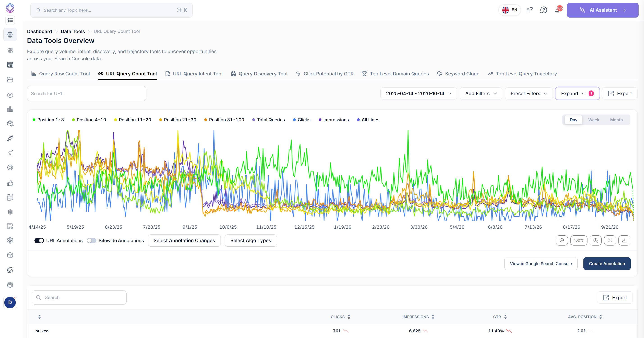Viewport: 644px width, 338px height.
Task: Turn off URL Annotations switch
Action: click(x=39, y=240)
